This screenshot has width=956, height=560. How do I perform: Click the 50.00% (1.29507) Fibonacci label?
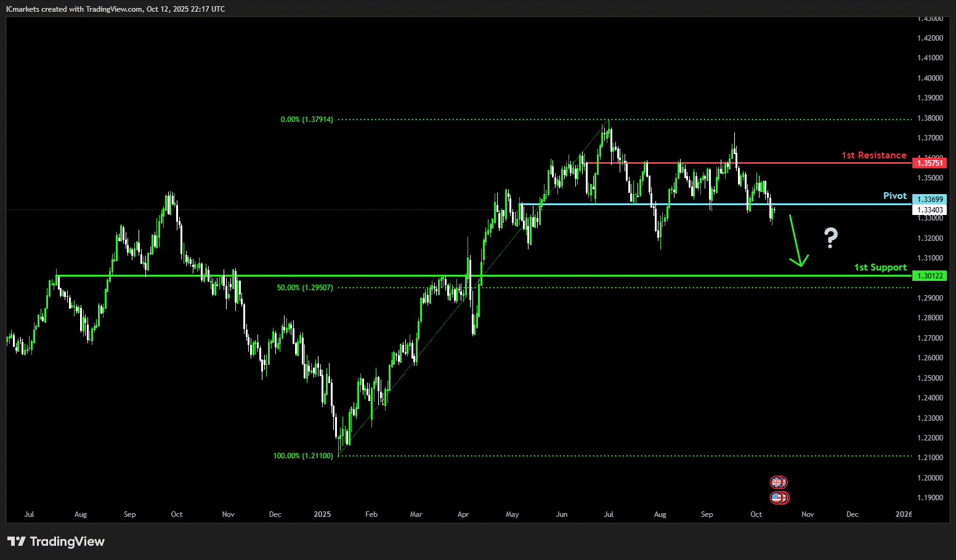coord(305,288)
